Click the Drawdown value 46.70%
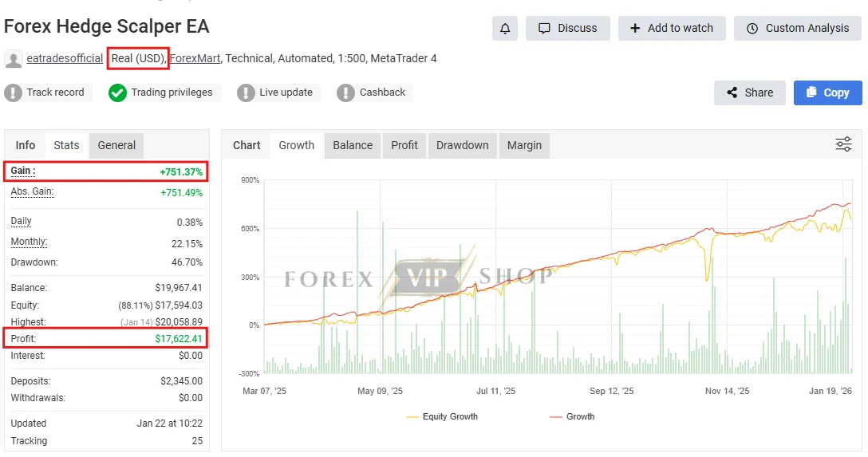This screenshot has height=457, width=868. [187, 262]
